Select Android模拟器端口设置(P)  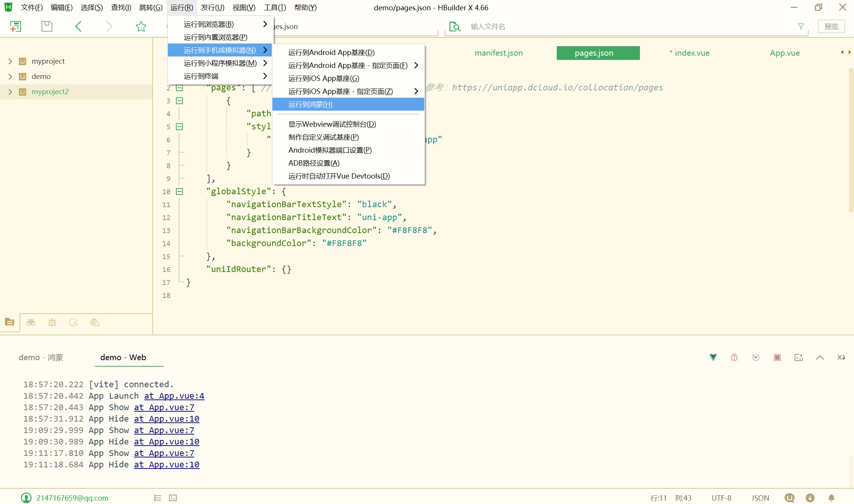[348, 150]
